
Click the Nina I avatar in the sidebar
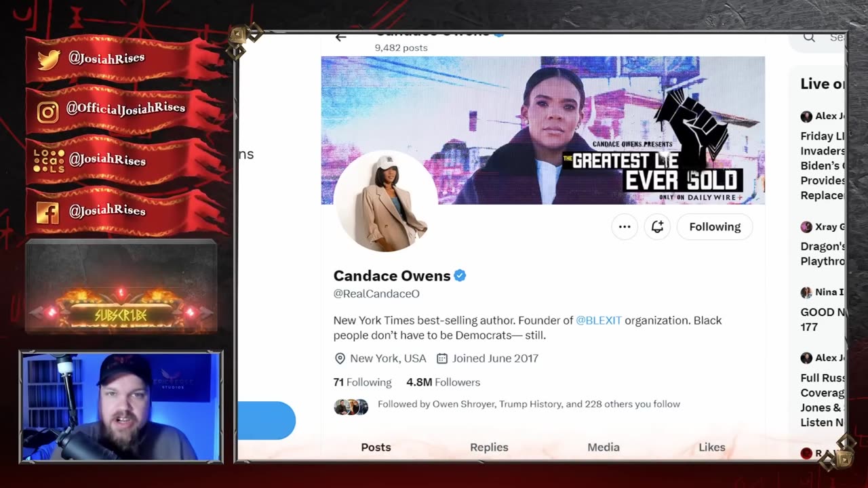pos(806,293)
